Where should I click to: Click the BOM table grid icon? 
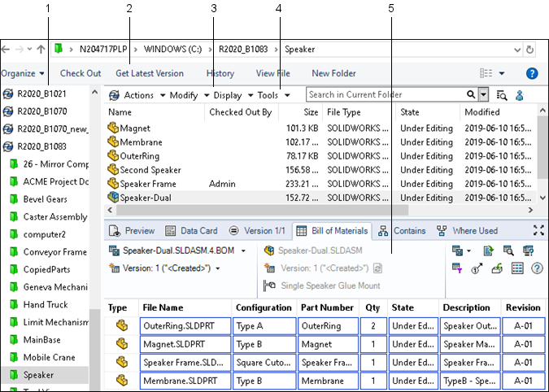[517, 268]
